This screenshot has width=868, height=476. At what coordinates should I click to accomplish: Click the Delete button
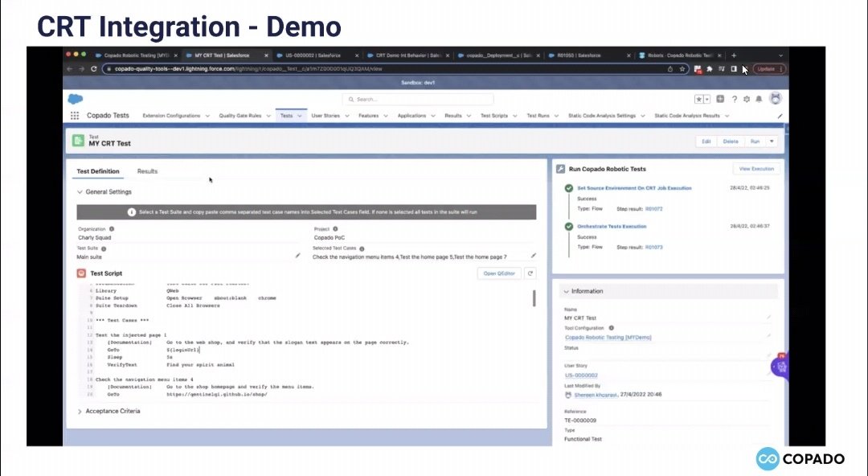pos(731,142)
